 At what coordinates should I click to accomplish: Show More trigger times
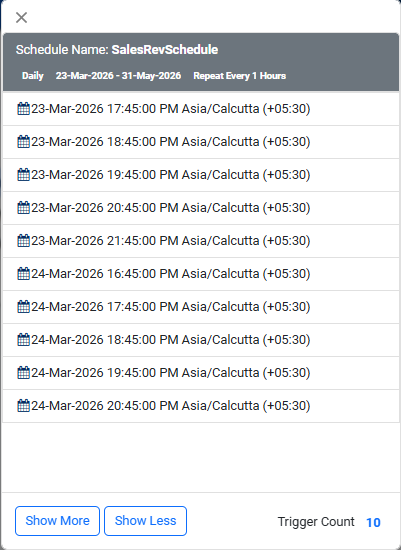point(58,521)
